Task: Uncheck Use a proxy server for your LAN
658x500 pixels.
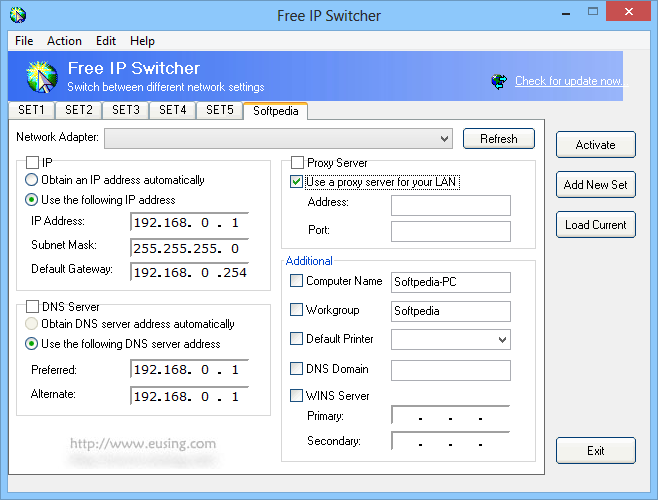Action: (x=296, y=182)
